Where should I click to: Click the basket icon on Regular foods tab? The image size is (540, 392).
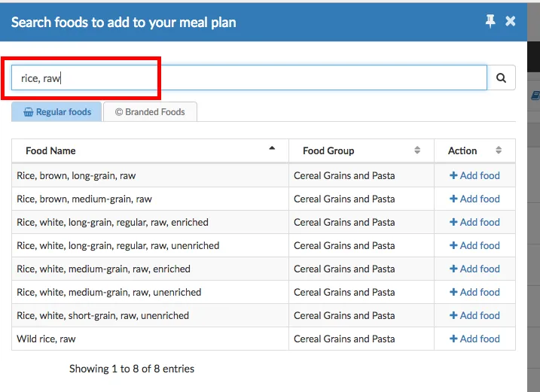click(28, 112)
